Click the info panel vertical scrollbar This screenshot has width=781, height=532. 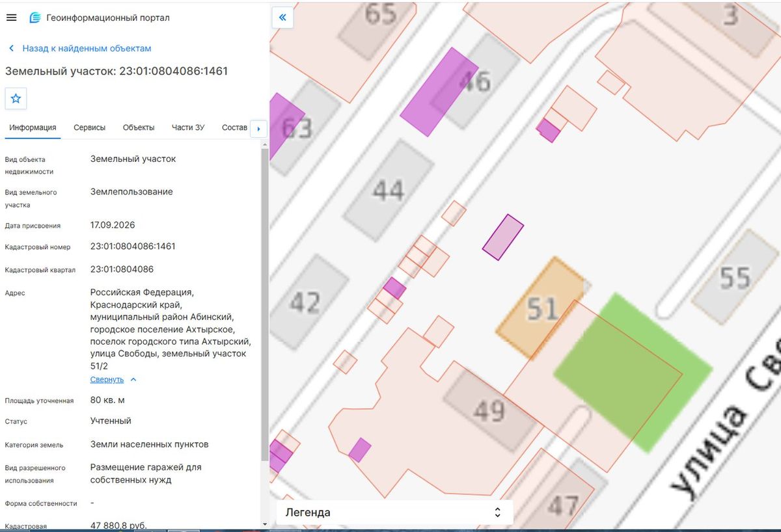[264, 306]
